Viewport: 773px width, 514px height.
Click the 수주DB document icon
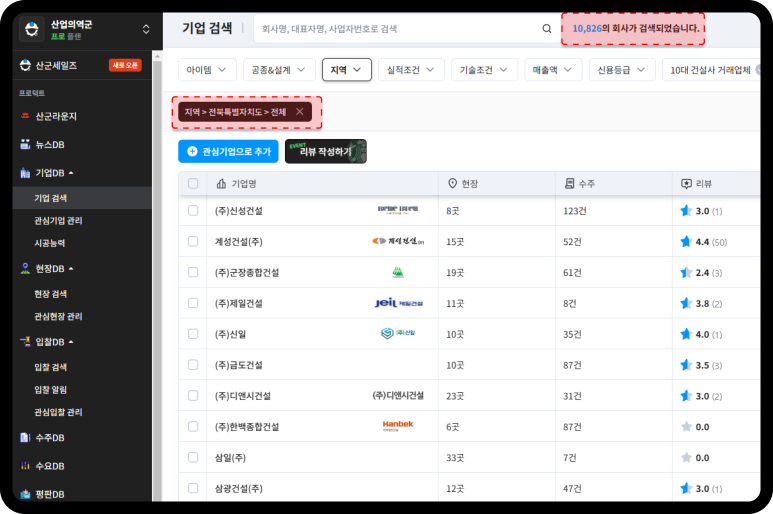pyautogui.click(x=25, y=438)
